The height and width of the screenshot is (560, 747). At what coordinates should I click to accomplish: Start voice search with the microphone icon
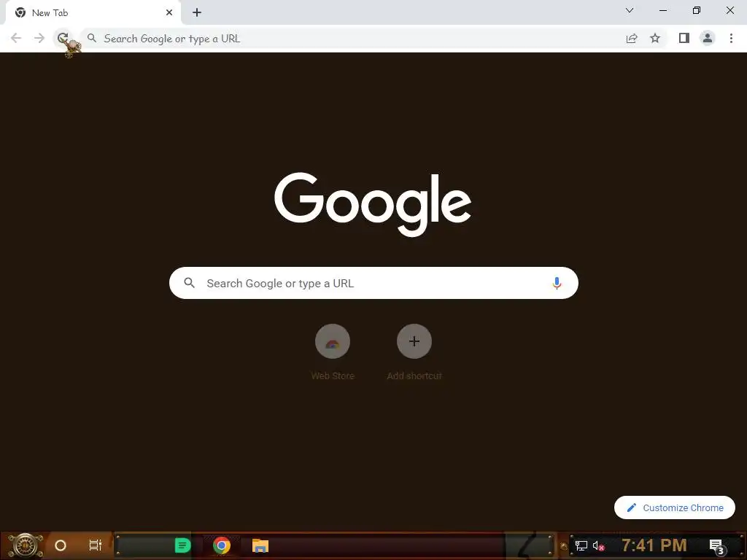pyautogui.click(x=557, y=283)
